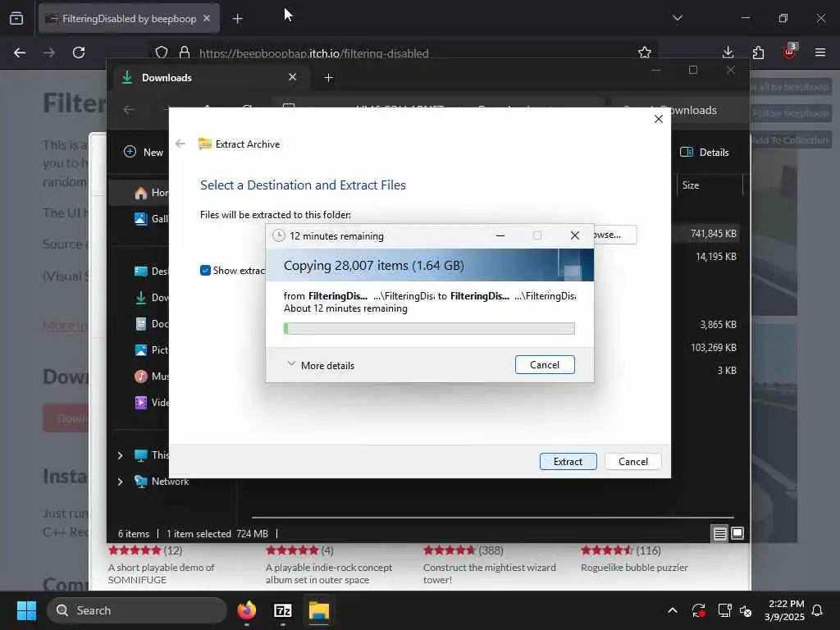The image size is (840, 630).
Task: Bookmark this page with the star
Action: click(x=645, y=52)
